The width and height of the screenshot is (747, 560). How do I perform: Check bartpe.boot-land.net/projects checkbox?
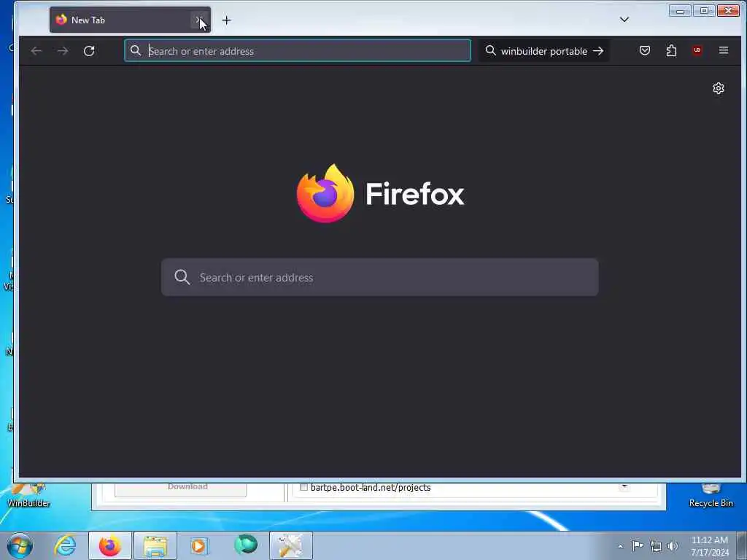(303, 487)
